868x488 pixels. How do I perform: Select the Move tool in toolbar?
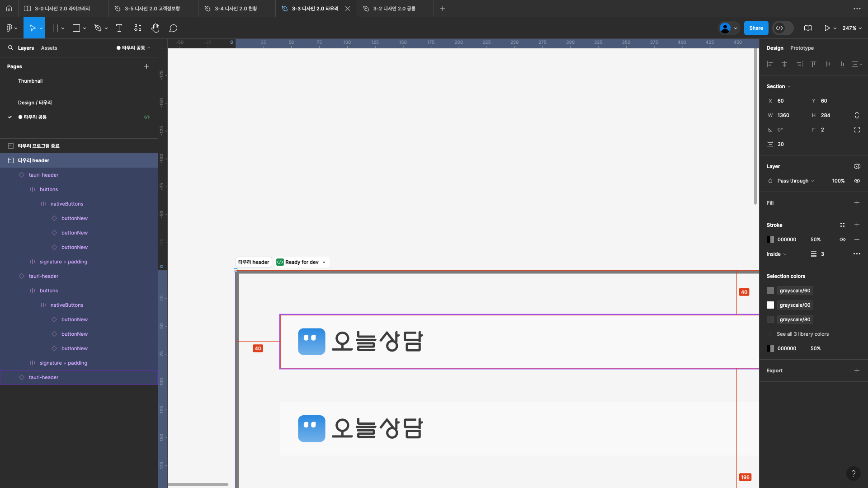pos(34,28)
